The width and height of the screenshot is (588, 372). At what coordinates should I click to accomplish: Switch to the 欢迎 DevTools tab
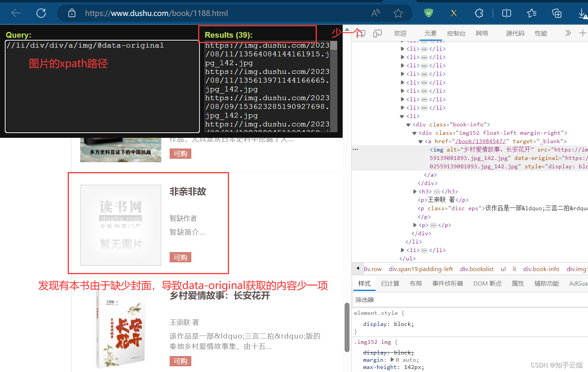[400, 34]
